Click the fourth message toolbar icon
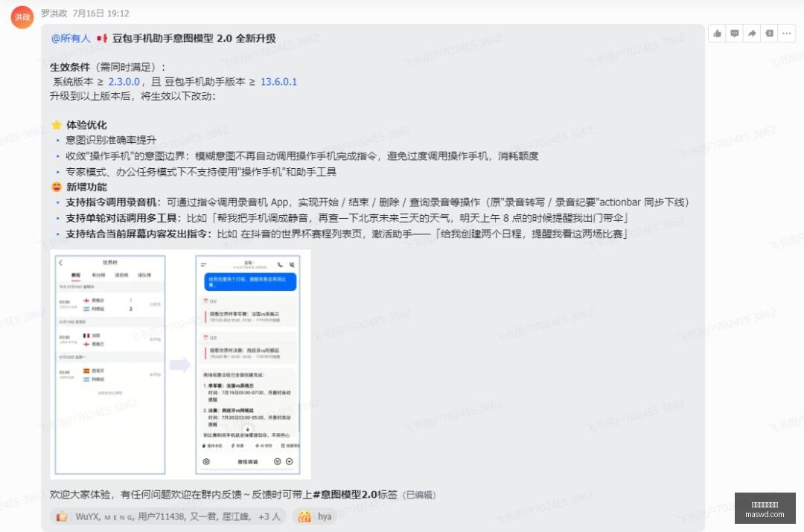The height and width of the screenshot is (532, 804). pos(769,33)
